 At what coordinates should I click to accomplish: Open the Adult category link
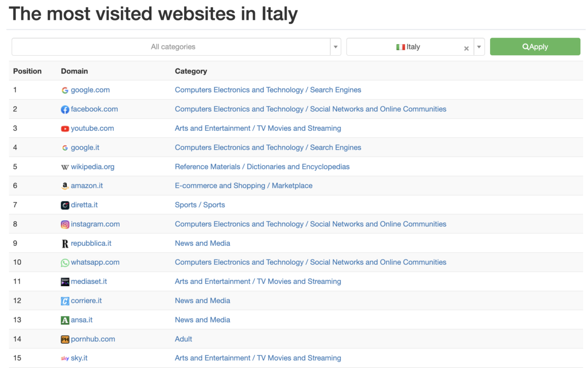(x=183, y=339)
